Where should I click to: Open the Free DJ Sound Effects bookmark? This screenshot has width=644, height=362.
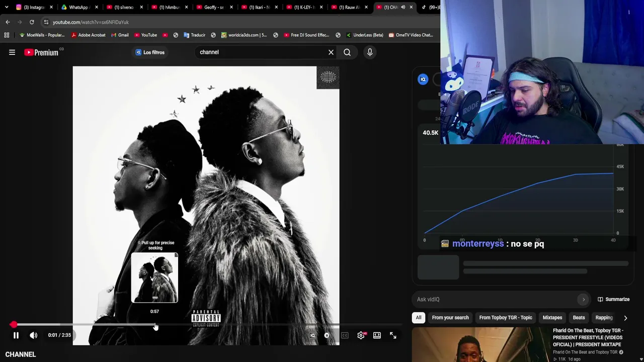pyautogui.click(x=306, y=35)
